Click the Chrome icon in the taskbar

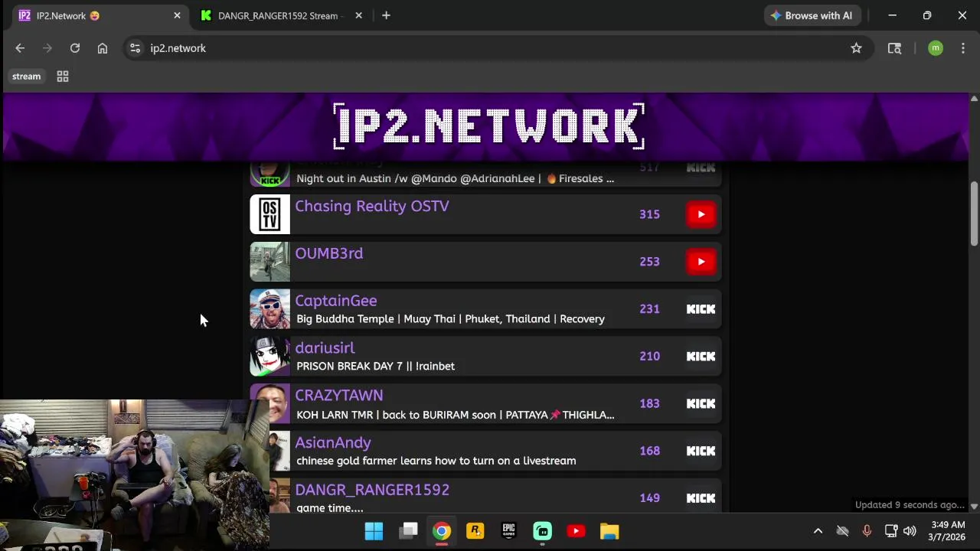(x=442, y=531)
